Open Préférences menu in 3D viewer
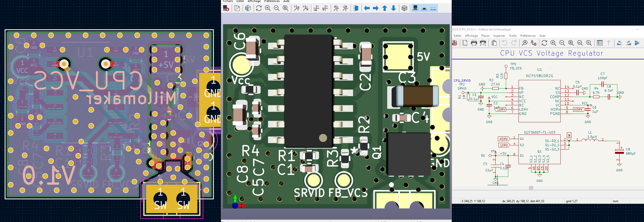 pos(272,1)
